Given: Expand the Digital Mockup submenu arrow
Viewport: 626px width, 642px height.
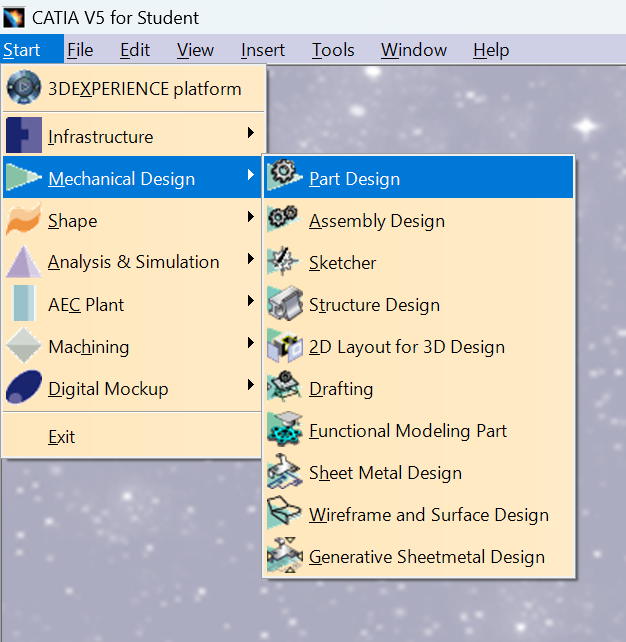Looking at the screenshot, I should coord(251,385).
